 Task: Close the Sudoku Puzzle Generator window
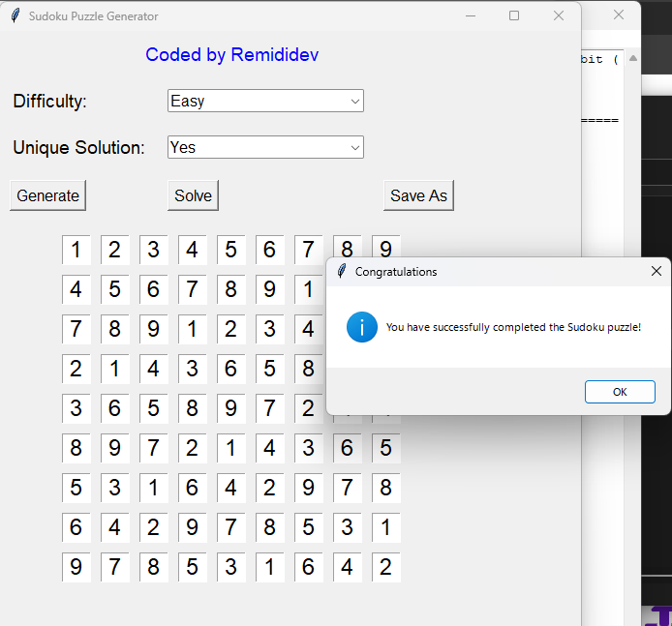tap(559, 15)
